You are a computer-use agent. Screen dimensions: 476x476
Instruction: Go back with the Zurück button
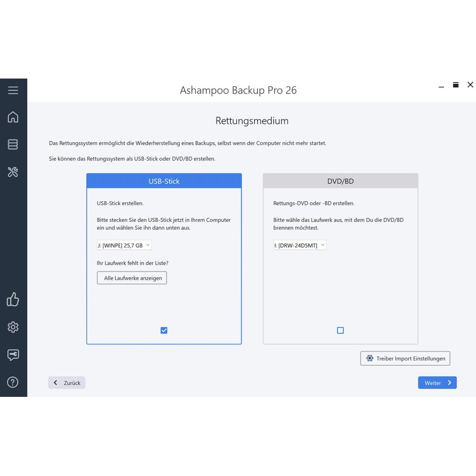pos(66,383)
